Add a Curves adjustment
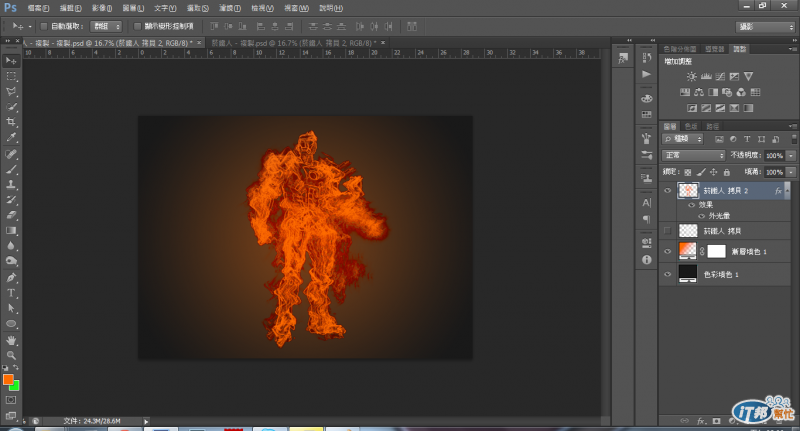 click(720, 77)
